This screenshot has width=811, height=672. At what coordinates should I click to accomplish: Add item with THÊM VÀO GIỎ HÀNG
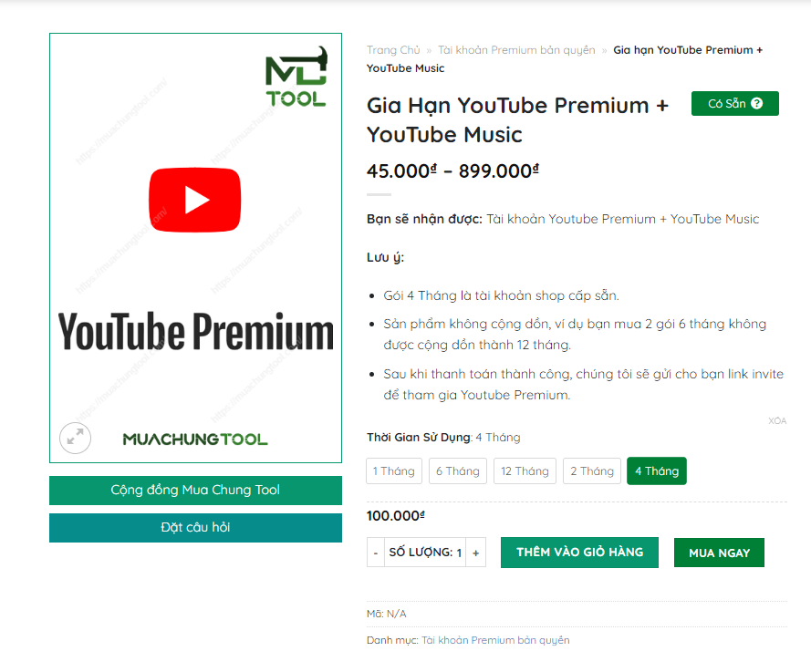click(x=579, y=552)
